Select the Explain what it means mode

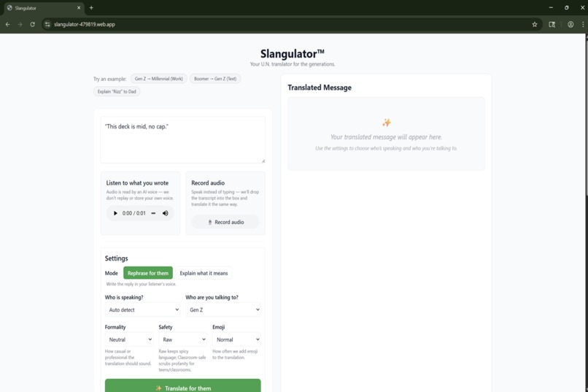point(204,273)
